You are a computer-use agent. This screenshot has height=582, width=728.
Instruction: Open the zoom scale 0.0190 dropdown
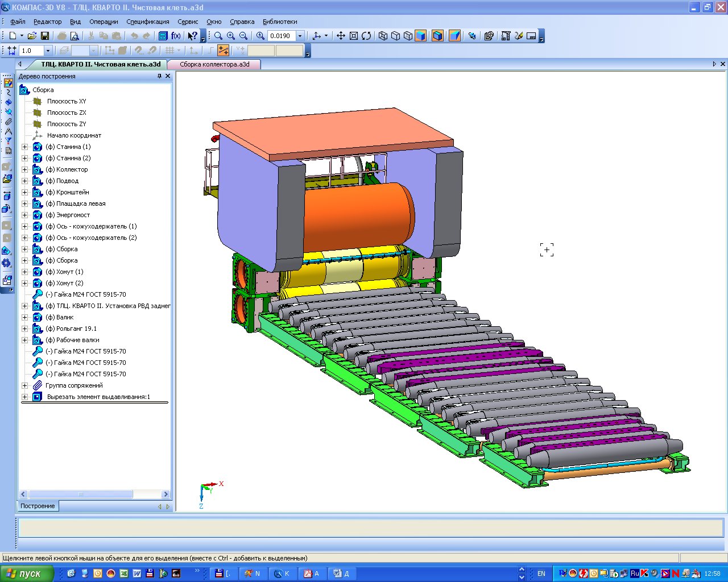pos(300,36)
